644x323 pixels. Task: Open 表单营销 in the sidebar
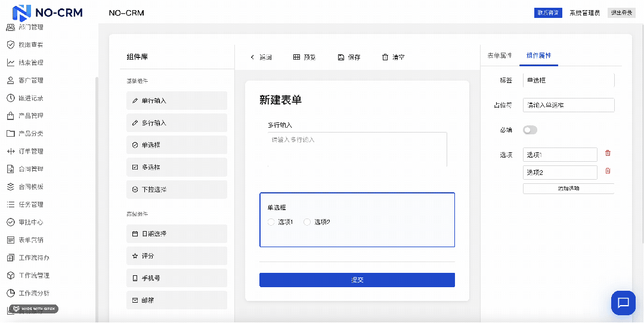(25, 239)
